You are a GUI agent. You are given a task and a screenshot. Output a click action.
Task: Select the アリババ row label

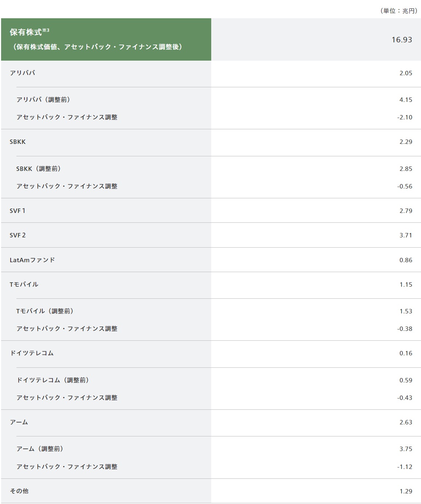click(23, 73)
